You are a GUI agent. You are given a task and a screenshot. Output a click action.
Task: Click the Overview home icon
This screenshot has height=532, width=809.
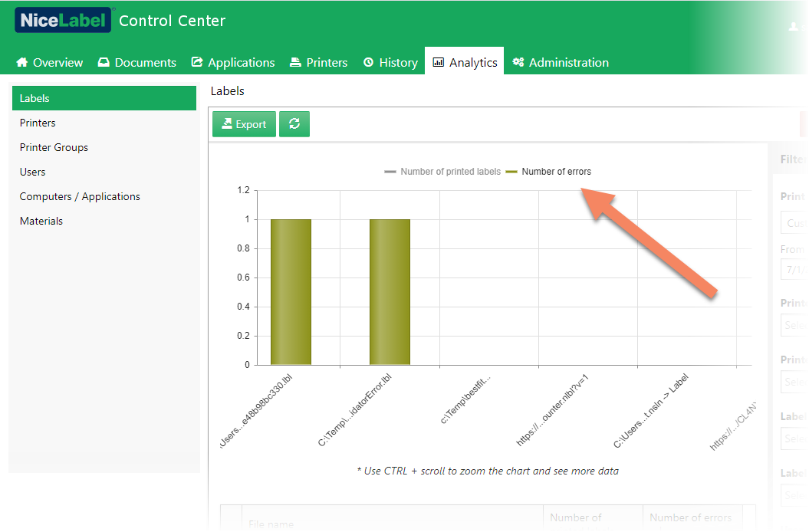21,62
